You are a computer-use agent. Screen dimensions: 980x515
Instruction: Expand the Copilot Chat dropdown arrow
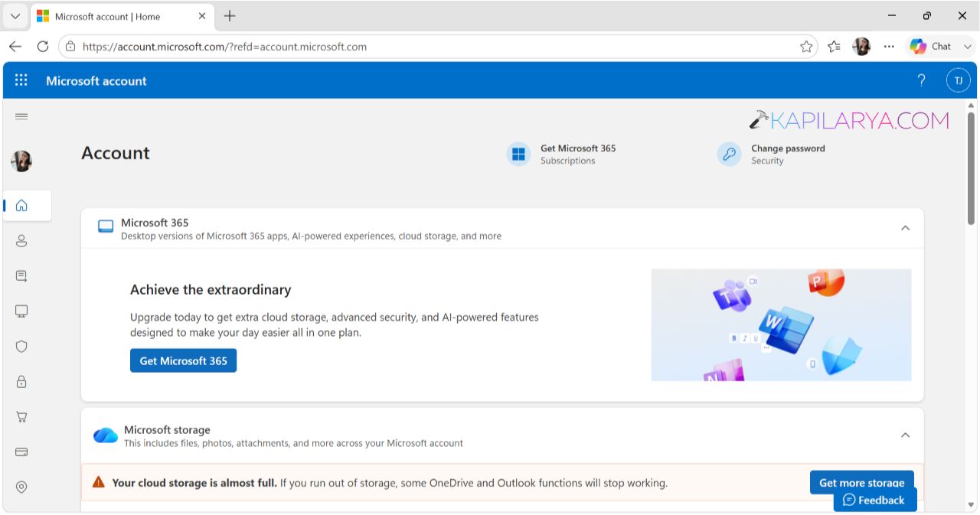(968, 47)
